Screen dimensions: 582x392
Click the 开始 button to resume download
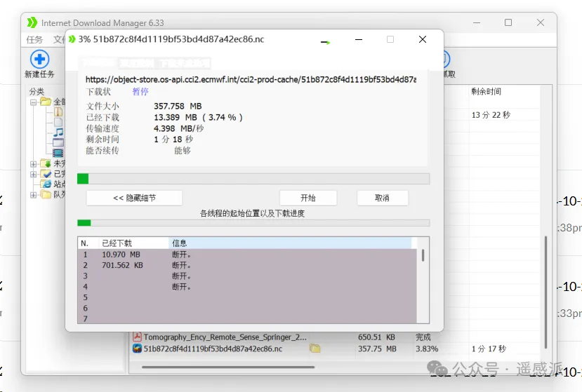pyautogui.click(x=308, y=198)
